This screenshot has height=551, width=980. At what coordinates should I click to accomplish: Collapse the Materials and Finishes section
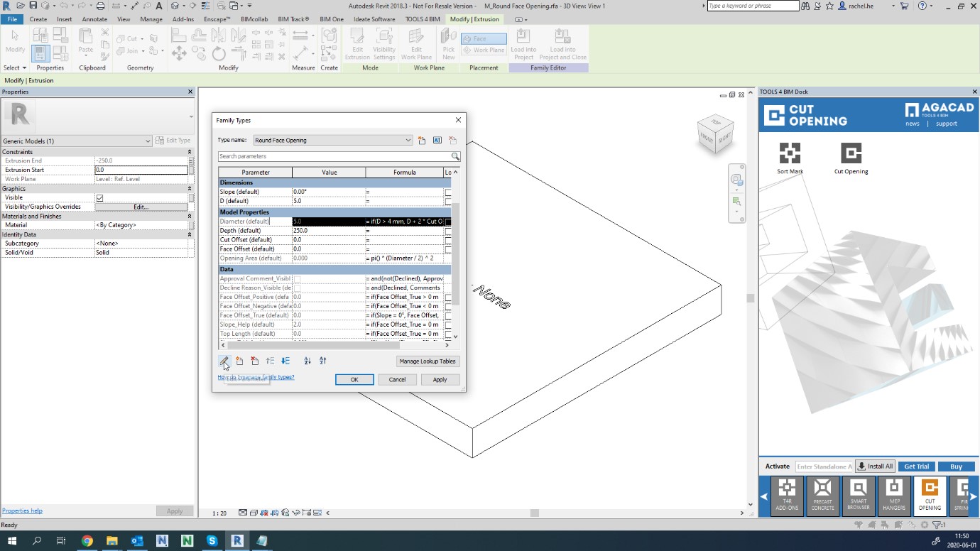190,216
